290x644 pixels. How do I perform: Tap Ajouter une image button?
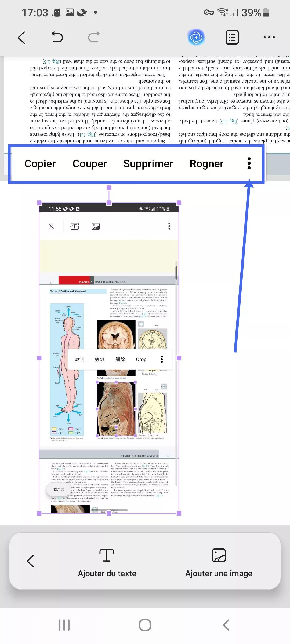pyautogui.click(x=219, y=562)
